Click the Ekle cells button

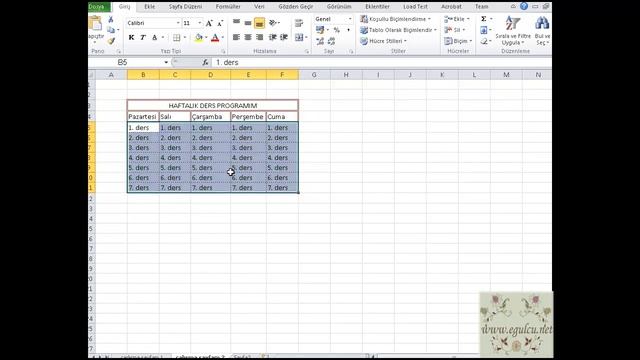pyautogui.click(x=457, y=19)
